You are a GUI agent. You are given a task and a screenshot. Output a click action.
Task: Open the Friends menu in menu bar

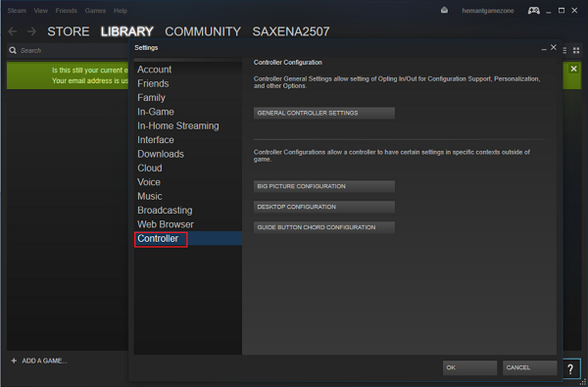pyautogui.click(x=66, y=11)
